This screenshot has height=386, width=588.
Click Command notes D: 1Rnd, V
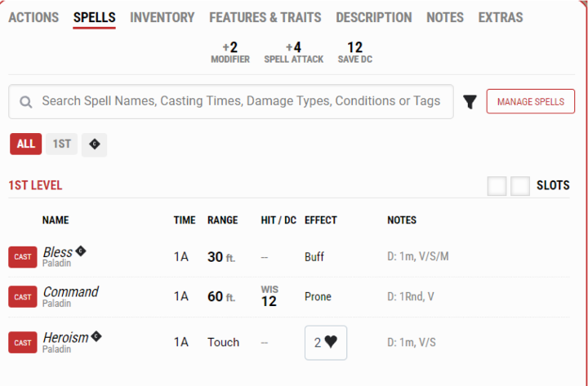point(411,297)
